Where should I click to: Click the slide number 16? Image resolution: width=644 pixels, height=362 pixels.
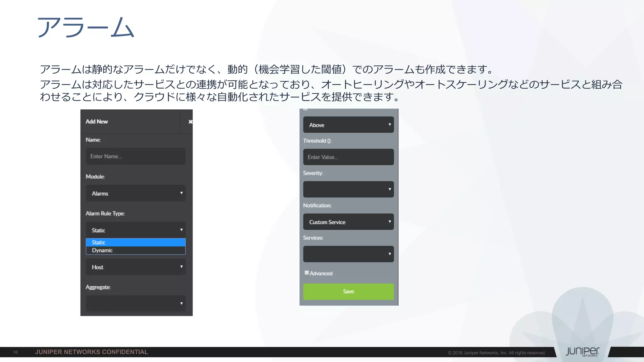(15, 352)
